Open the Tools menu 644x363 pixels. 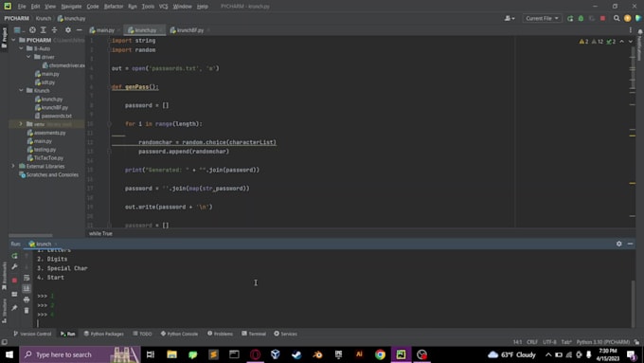148,7
